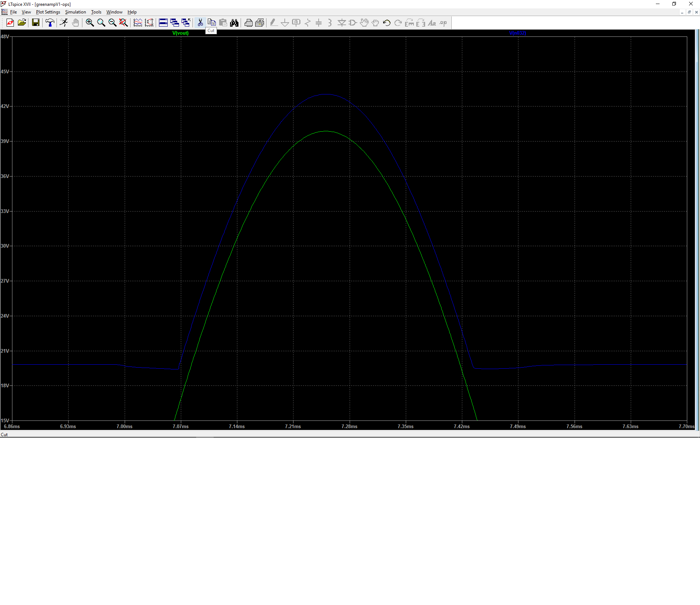Click the SPICE directive .op icon
Screen dimensions: 700x605
point(443,23)
